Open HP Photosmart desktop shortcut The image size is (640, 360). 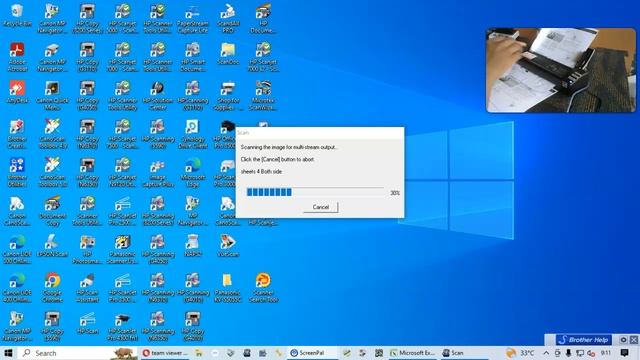pyautogui.click(x=87, y=249)
